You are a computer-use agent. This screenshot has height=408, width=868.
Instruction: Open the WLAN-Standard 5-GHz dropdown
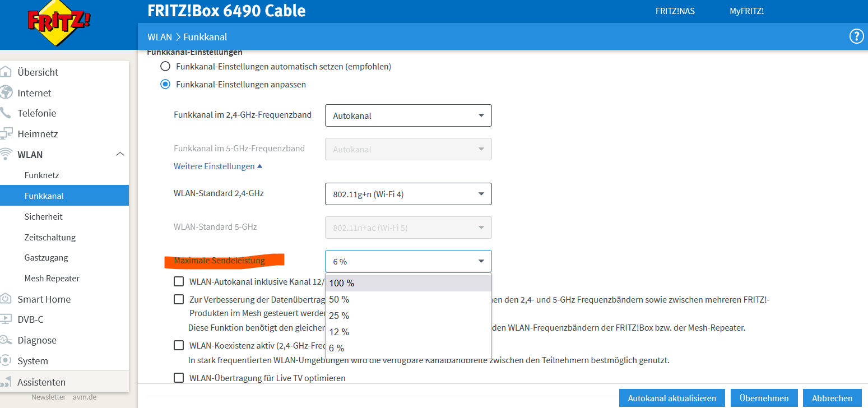point(409,228)
